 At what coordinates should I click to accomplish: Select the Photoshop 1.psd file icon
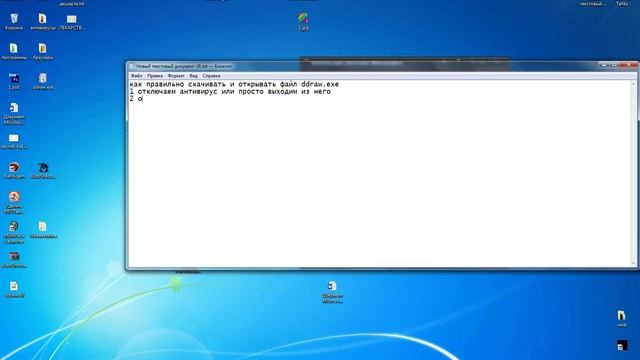(x=14, y=81)
